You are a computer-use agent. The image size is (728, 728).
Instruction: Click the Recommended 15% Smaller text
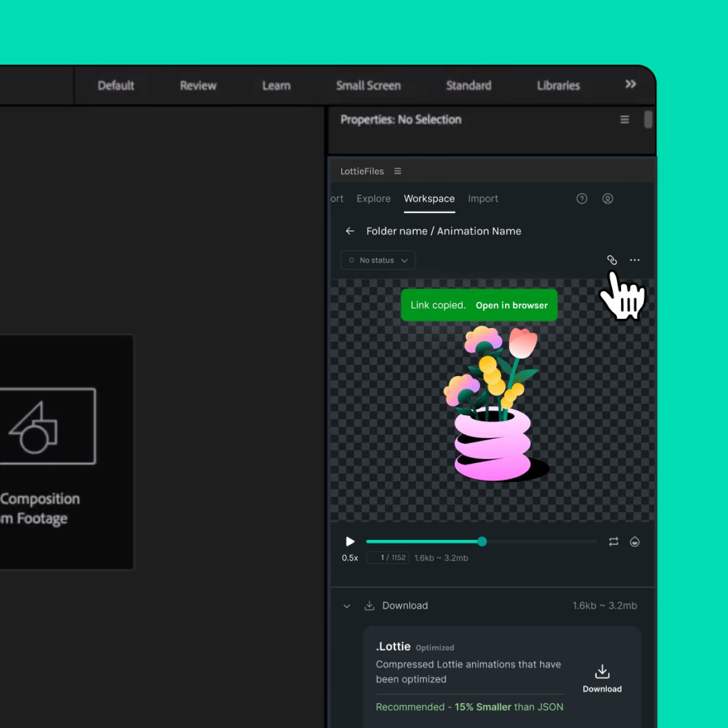pyautogui.click(x=470, y=707)
